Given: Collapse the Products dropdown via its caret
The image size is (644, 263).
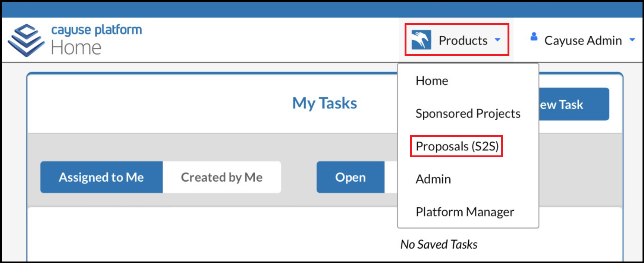Looking at the screenshot, I should pyautogui.click(x=497, y=40).
